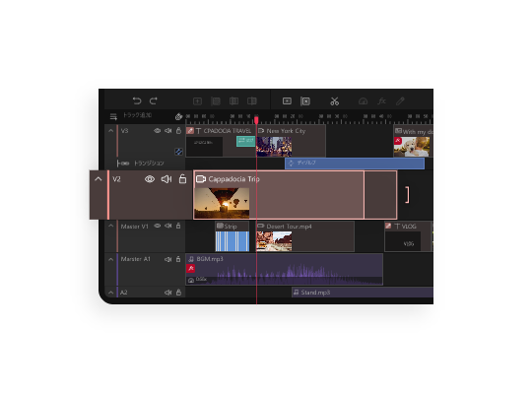Open the track options list icon

(x=113, y=117)
